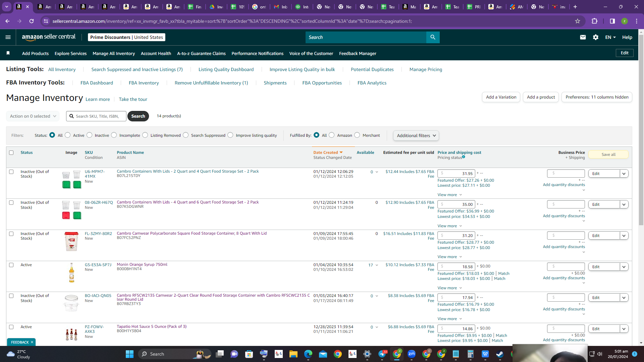Open the Zoom app on the taskbar
This screenshot has height=362, width=644.
[412, 354]
